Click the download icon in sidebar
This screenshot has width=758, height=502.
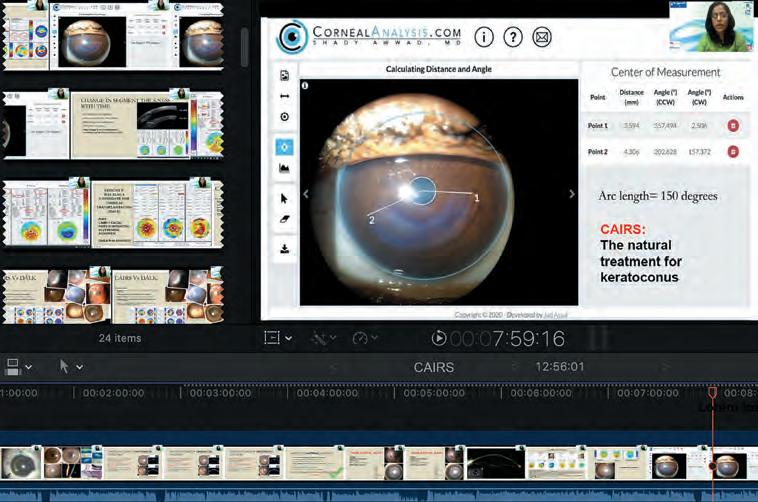tap(284, 249)
